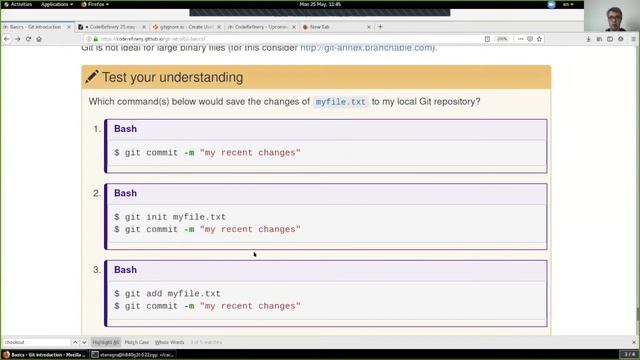This screenshot has width=640, height=360.
Task: Open the Firefox hamburger menu
Action: [633, 39]
